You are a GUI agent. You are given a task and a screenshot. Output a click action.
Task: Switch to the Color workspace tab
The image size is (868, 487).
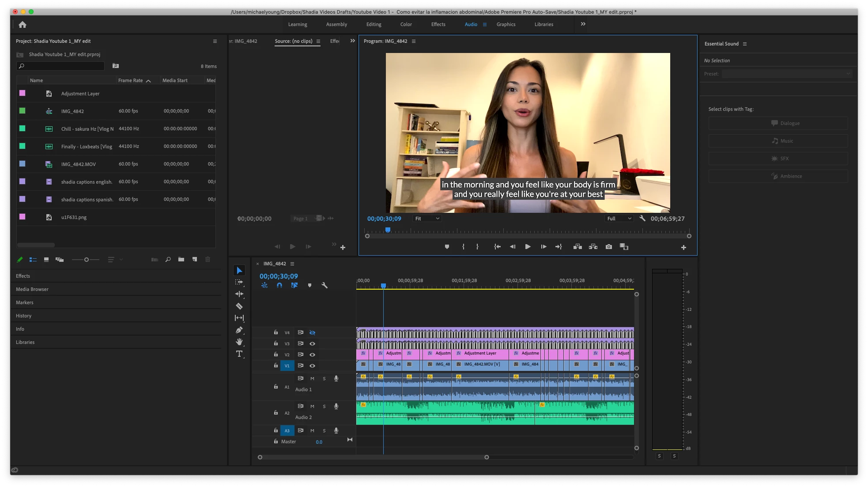pos(406,24)
